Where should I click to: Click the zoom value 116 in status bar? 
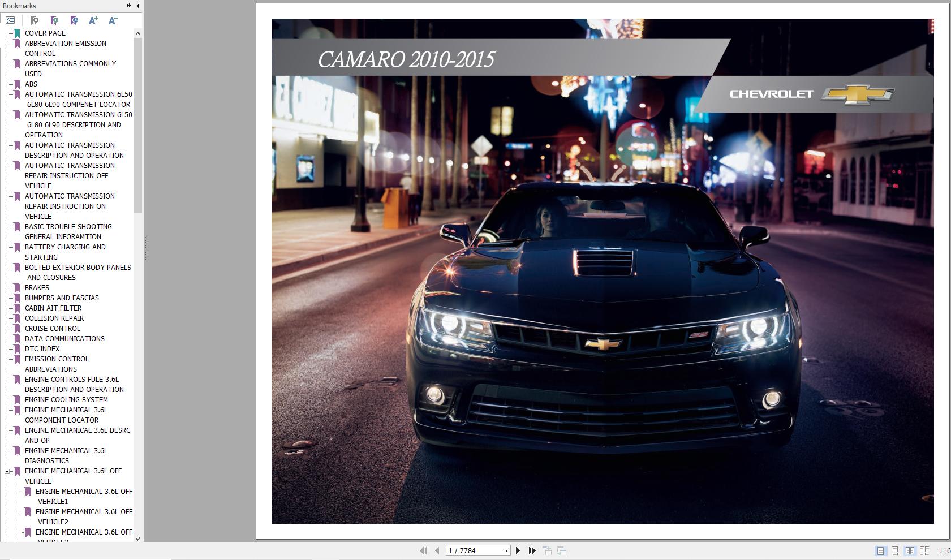click(944, 551)
